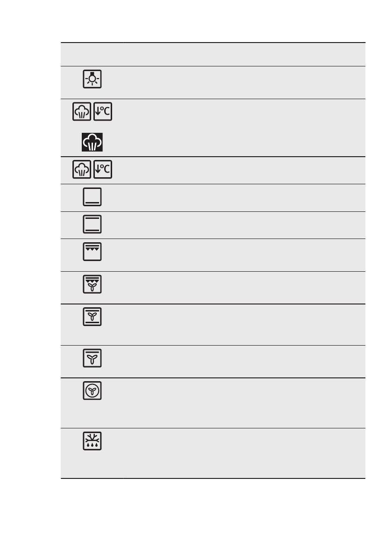Select the fan icon with top and bottom lines
392x557 pixels.
pos(93,317)
